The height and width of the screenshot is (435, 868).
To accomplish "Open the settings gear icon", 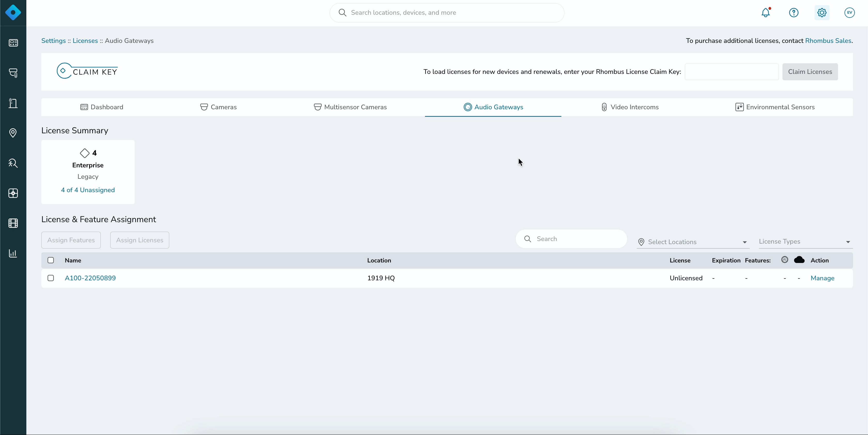I will [x=822, y=12].
